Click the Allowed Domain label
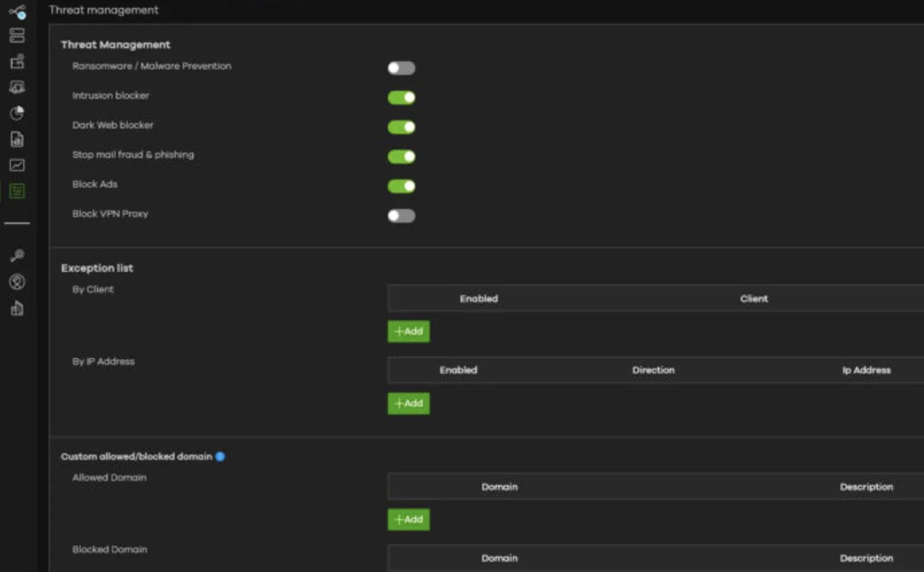This screenshot has width=924, height=572. click(109, 478)
